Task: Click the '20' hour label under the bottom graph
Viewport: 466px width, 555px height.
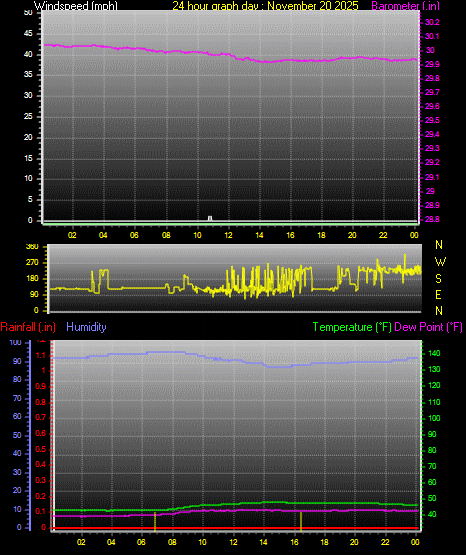Action: tap(354, 542)
